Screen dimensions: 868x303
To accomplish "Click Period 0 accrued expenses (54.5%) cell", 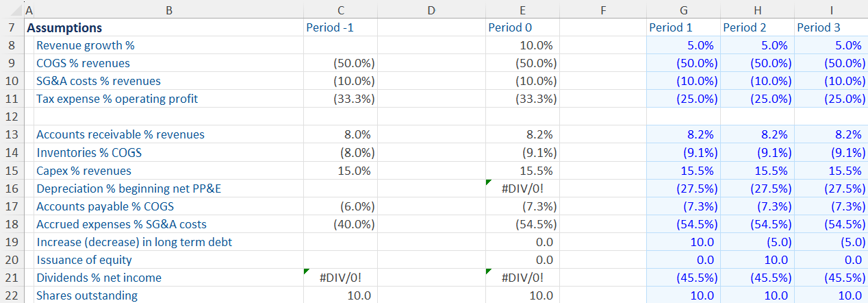I will pos(522,224).
